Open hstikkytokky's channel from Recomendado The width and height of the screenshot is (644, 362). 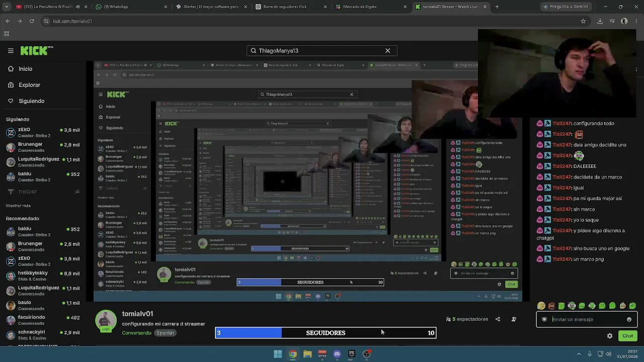coord(43,276)
